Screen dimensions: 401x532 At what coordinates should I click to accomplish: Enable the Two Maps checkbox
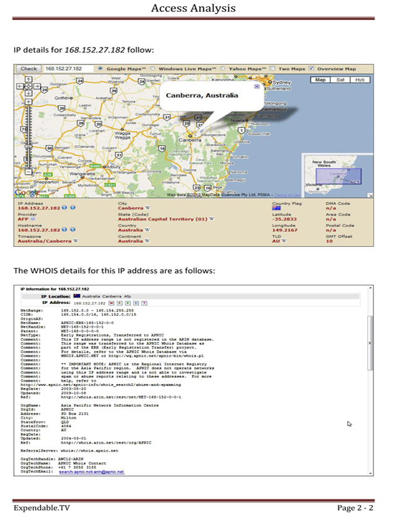272,68
